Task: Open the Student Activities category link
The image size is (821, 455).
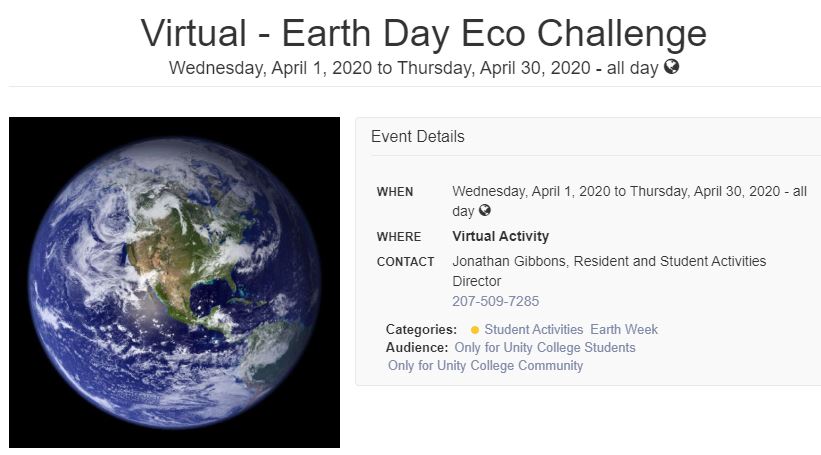Action: tap(533, 329)
